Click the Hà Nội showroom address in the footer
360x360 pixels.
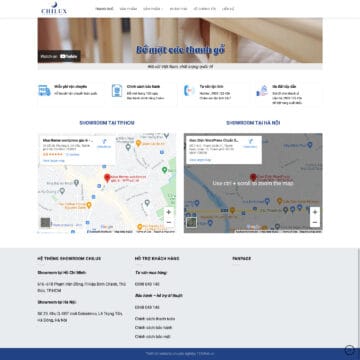[80, 317]
